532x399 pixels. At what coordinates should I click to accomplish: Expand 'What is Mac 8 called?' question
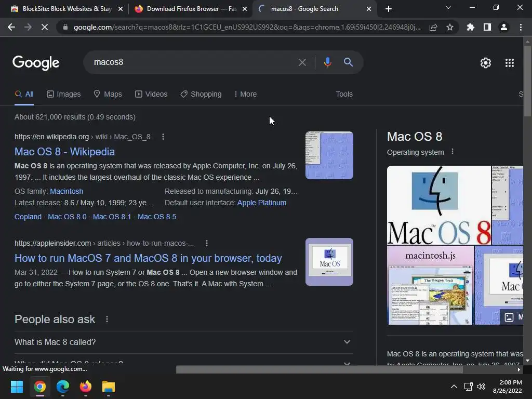[183, 342]
